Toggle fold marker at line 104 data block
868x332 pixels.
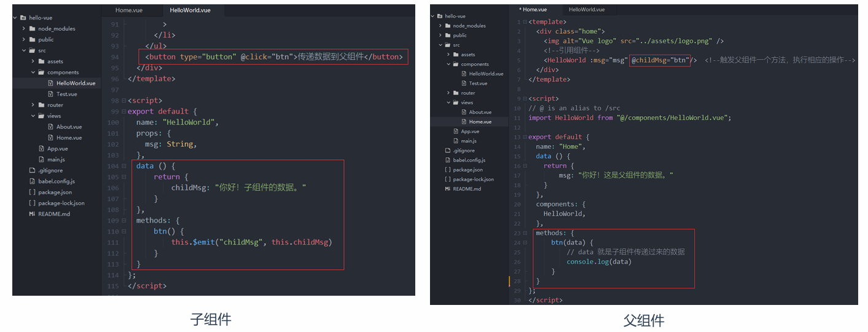coord(123,166)
